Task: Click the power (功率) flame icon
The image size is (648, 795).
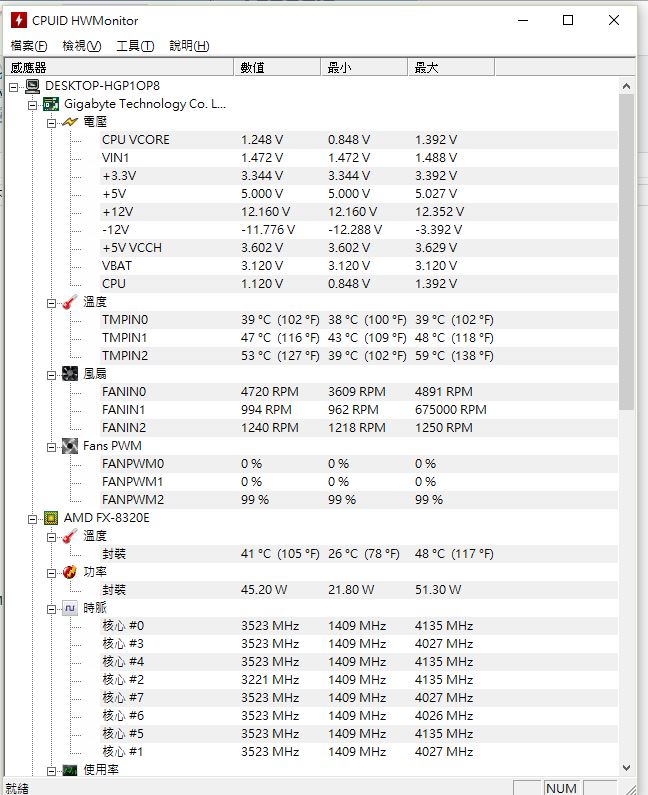Action: (x=69, y=572)
